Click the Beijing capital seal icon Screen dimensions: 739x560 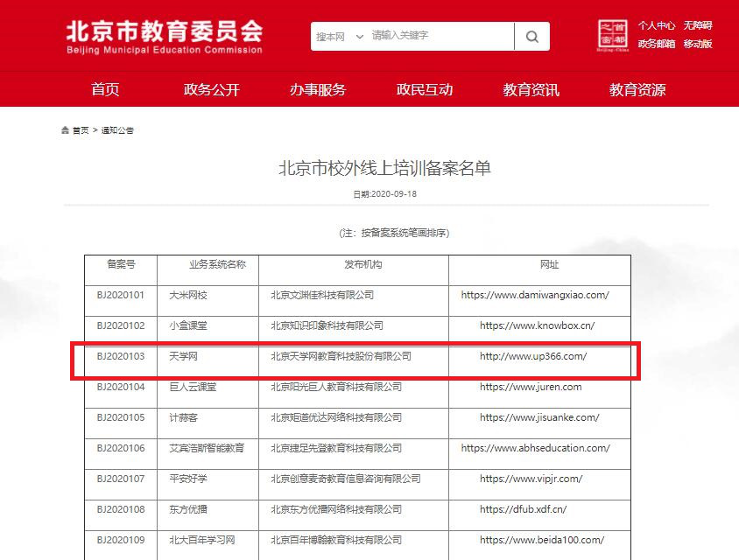612,35
